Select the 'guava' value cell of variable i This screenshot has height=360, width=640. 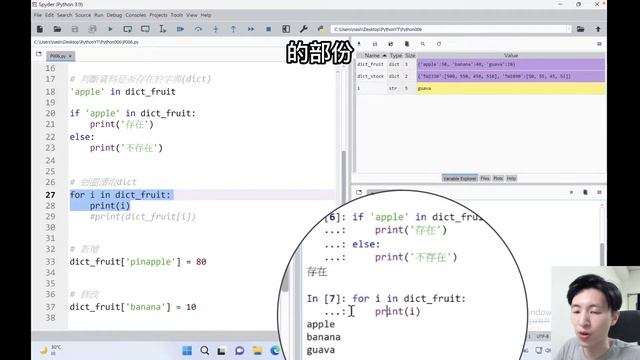click(511, 88)
